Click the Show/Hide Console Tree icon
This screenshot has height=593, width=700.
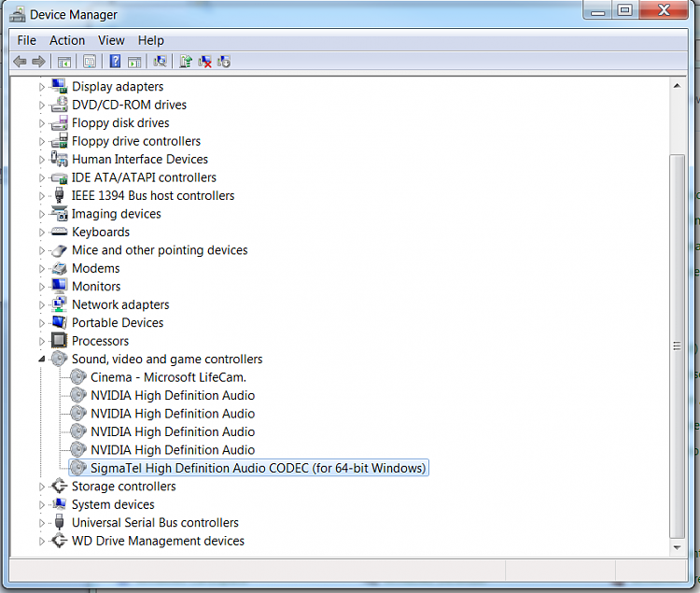[x=63, y=62]
